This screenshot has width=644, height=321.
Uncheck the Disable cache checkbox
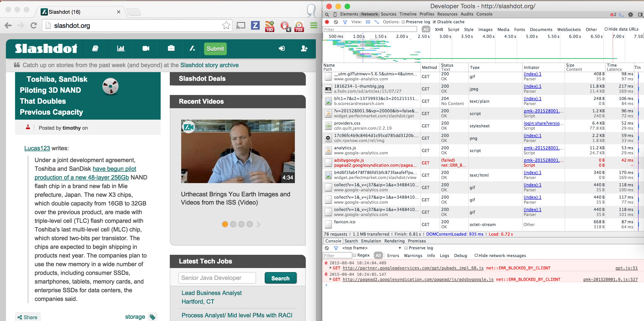[435, 22]
